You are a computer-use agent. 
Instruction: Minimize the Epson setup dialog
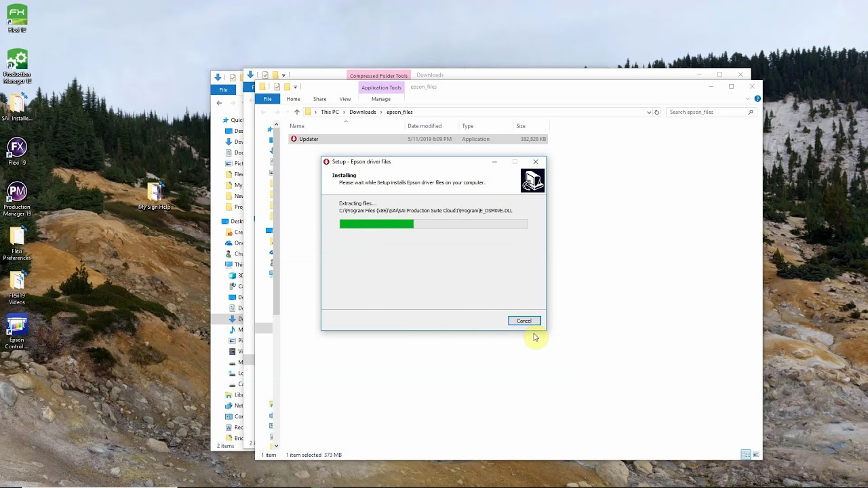click(x=494, y=162)
